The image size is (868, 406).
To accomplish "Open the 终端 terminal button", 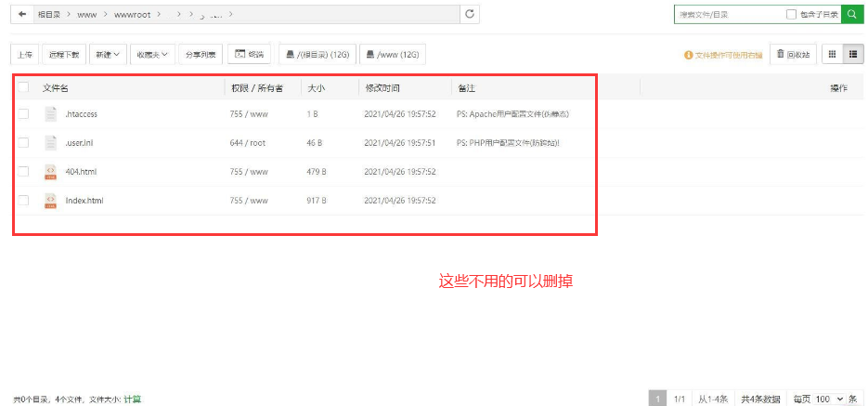I will (249, 54).
